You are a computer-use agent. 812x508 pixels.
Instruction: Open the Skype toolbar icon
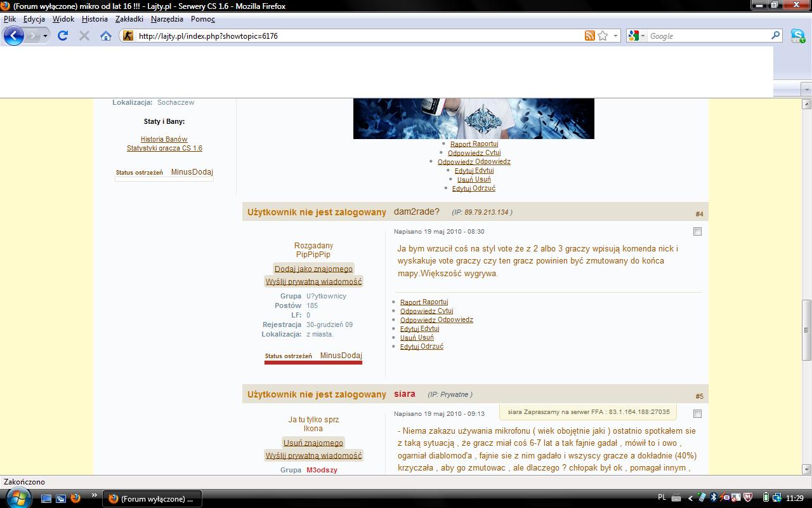pos(797,36)
